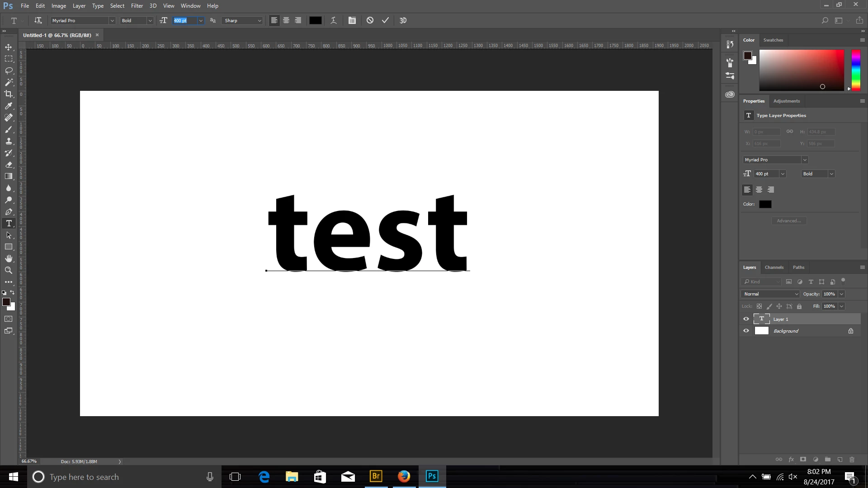This screenshot has width=868, height=488.
Task: Hide the Layer 1 text layer
Action: (746, 319)
